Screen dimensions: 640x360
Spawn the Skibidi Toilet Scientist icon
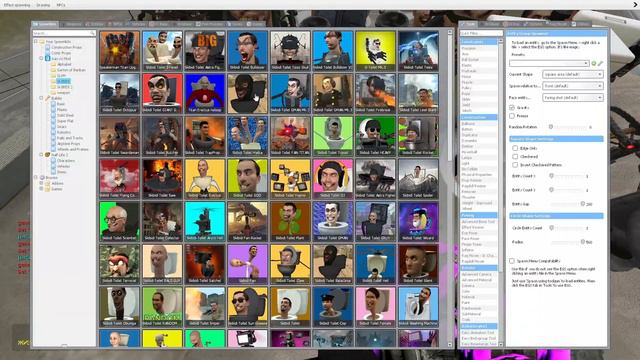(x=120, y=221)
